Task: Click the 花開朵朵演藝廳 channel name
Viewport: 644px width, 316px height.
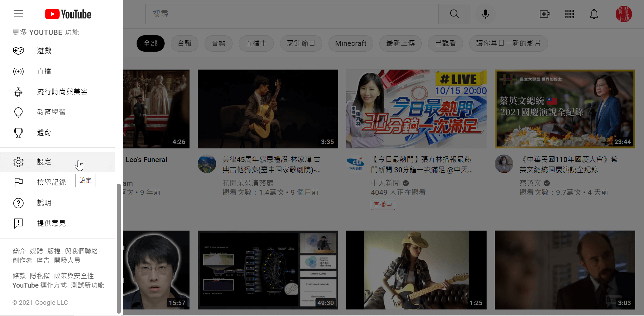Action: [248, 183]
